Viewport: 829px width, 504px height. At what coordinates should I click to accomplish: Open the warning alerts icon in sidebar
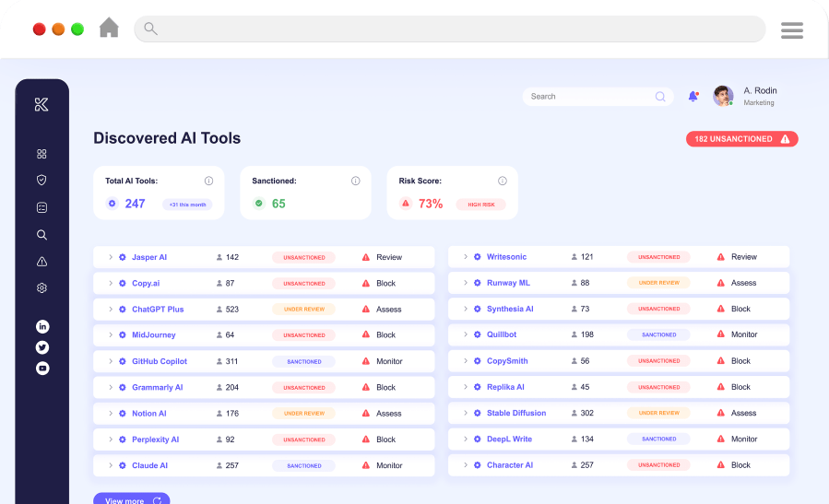41,262
